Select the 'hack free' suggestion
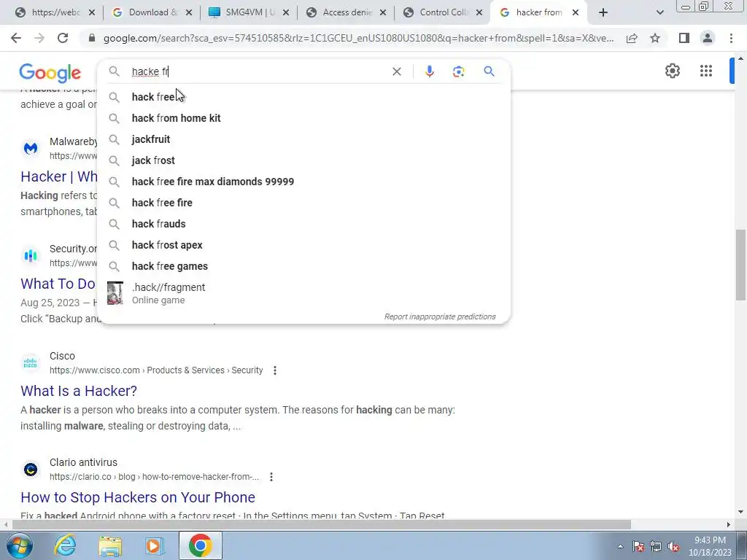 pos(304,97)
